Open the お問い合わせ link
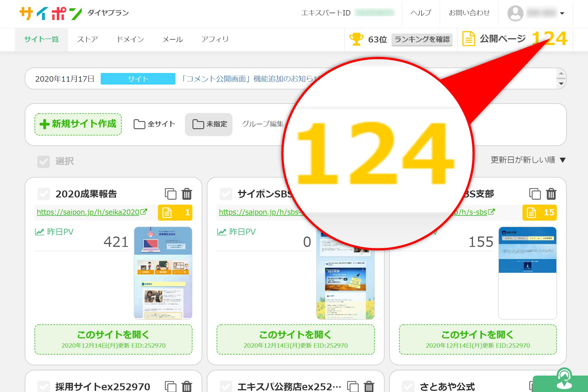Image resolution: width=588 pixels, height=392 pixels. pyautogui.click(x=469, y=13)
